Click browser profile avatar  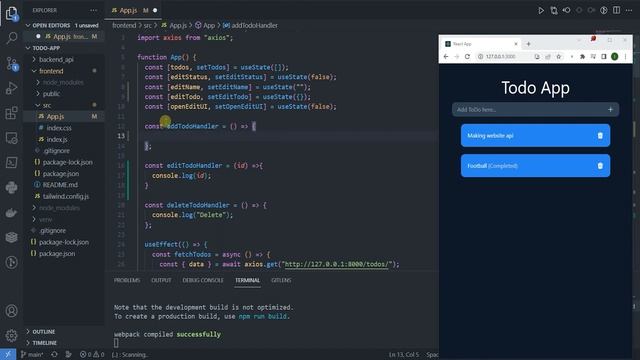tap(614, 57)
